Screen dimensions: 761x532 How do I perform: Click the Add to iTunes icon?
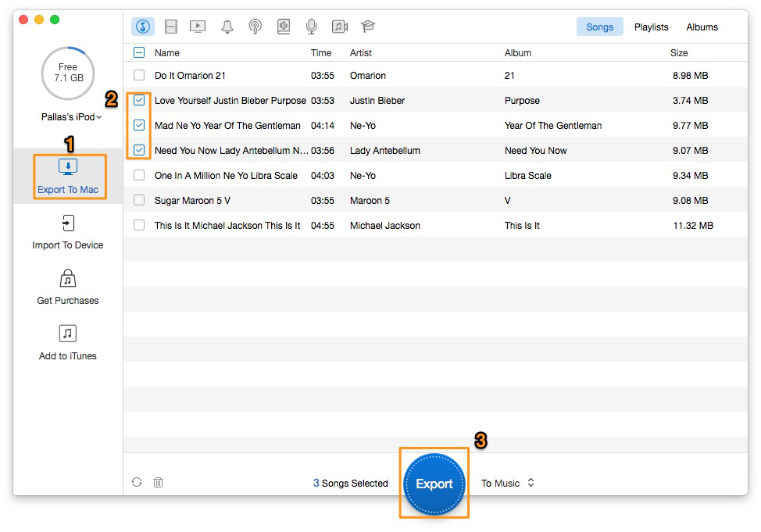point(68,334)
